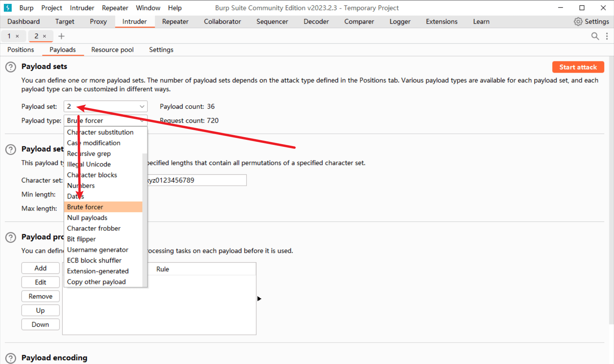Open the Intruder menu in menu bar

82,8
